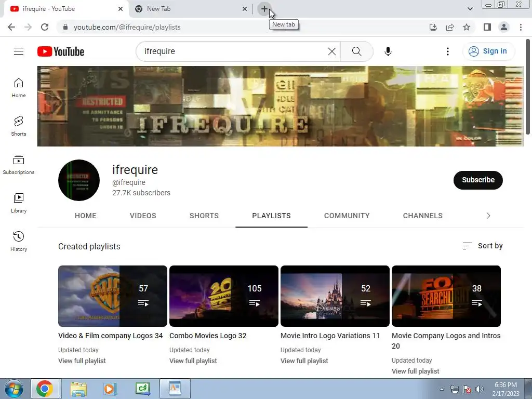Viewport: 532px width, 399px height.
Task: Switch to the New Tab browser tab
Action: point(191,9)
